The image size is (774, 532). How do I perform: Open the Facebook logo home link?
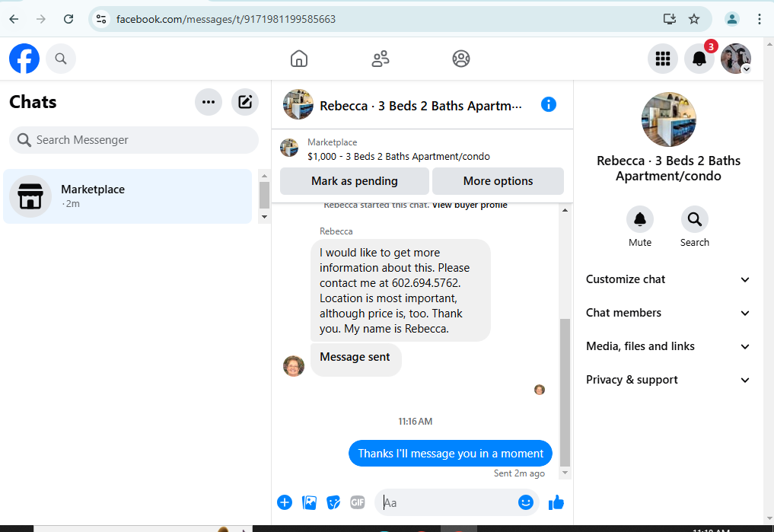pyautogui.click(x=24, y=59)
